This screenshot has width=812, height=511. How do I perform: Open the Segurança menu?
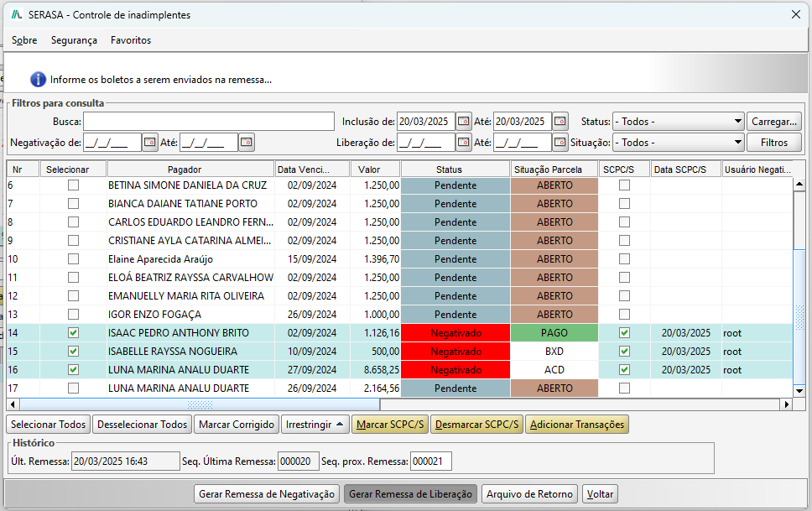[74, 40]
